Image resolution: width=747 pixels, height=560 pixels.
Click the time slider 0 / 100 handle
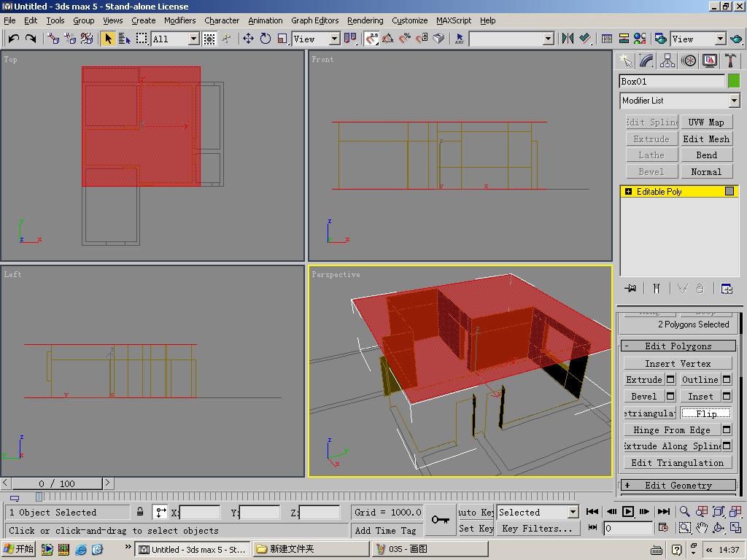click(x=57, y=483)
